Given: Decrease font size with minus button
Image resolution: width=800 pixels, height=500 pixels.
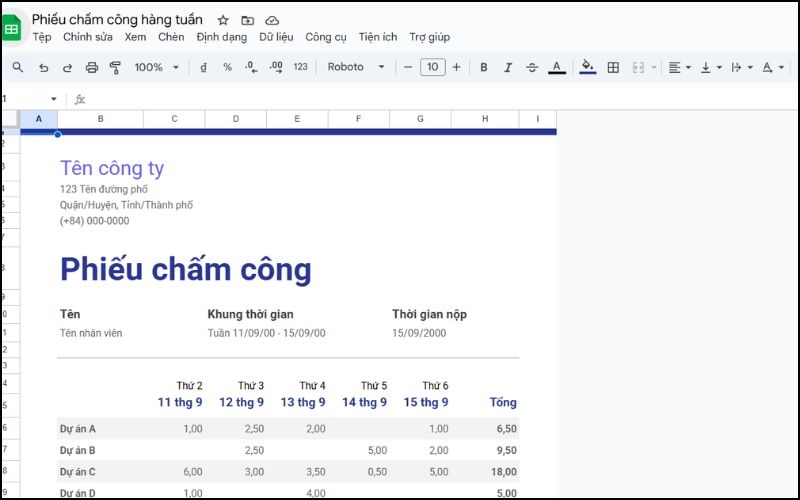Looking at the screenshot, I should 408,67.
